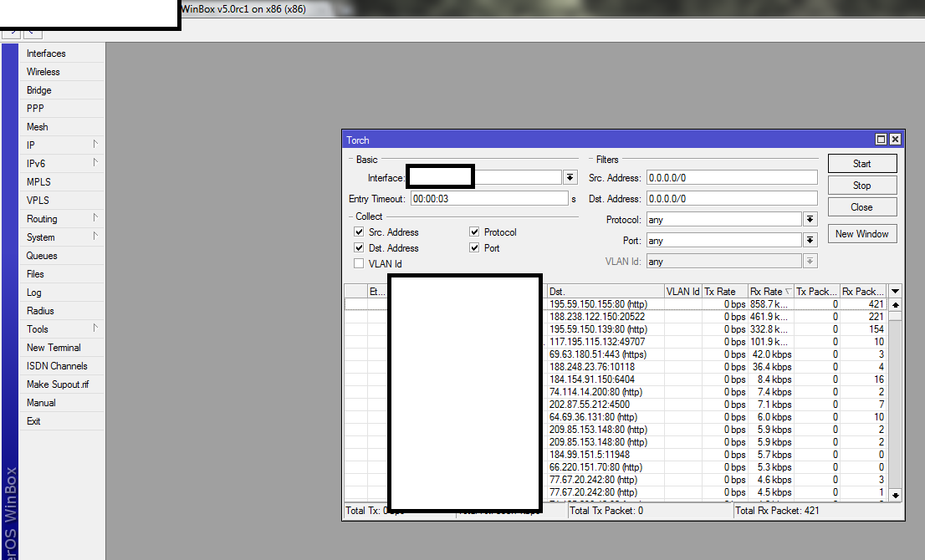Open the Torch table columns dropdown
Viewport: 925px width, 560px height.
895,291
